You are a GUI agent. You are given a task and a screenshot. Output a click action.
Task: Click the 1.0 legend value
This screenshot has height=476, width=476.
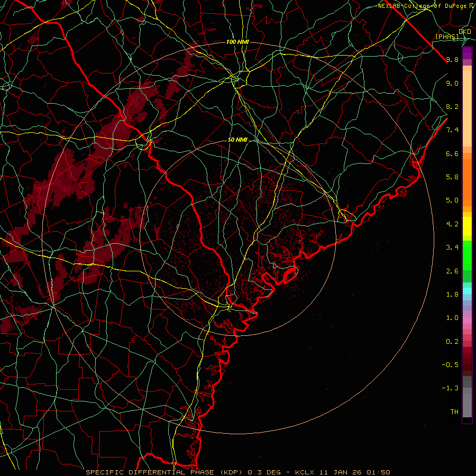(452, 318)
